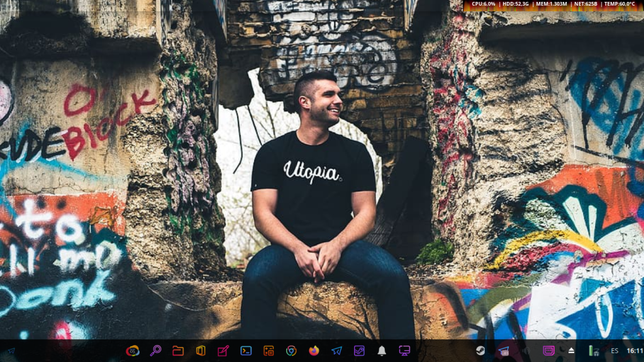Open the purple display monitor icon

coord(404,351)
